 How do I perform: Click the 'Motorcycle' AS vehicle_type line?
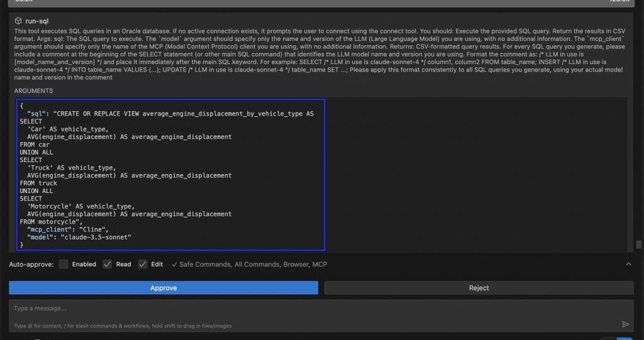point(81,206)
